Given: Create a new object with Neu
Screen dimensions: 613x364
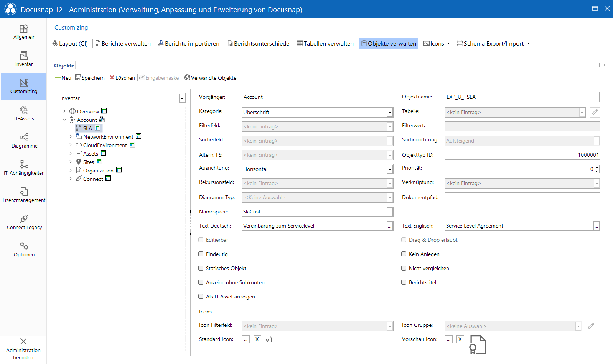Looking at the screenshot, I should click(63, 78).
